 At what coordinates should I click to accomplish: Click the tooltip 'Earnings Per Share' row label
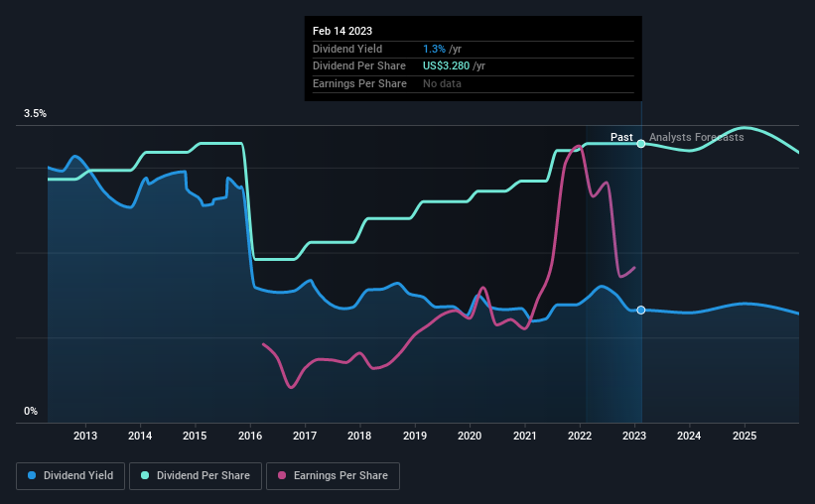[359, 83]
